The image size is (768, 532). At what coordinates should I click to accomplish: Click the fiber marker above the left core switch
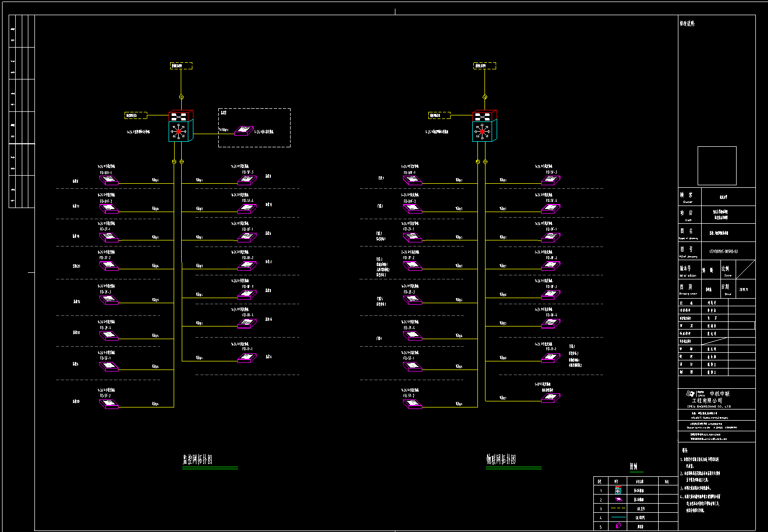coord(181,97)
